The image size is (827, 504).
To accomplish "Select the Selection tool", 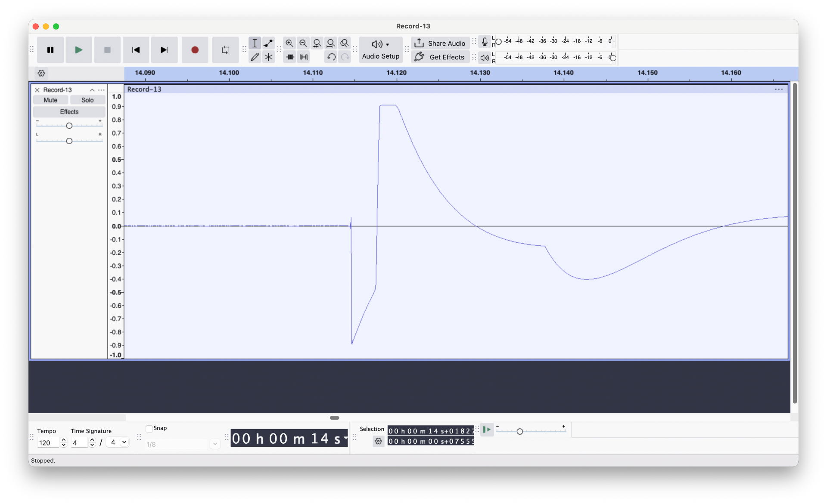I will click(x=255, y=43).
